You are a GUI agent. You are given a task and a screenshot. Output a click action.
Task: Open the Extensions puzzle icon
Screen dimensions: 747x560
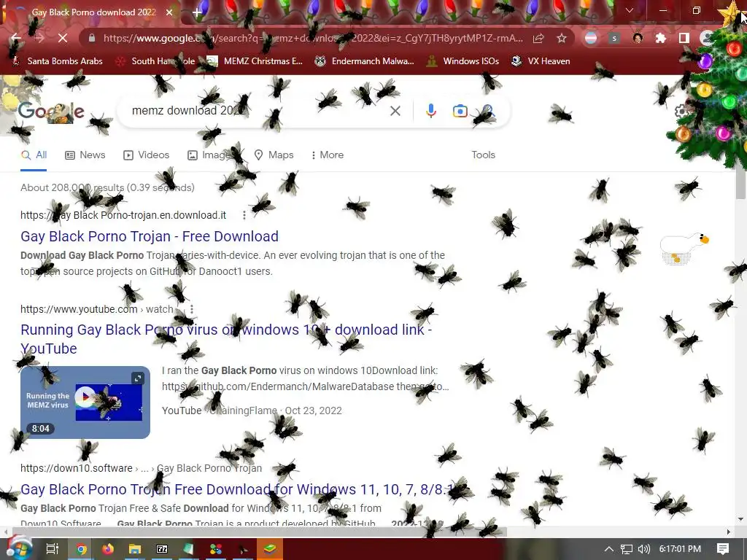[660, 38]
